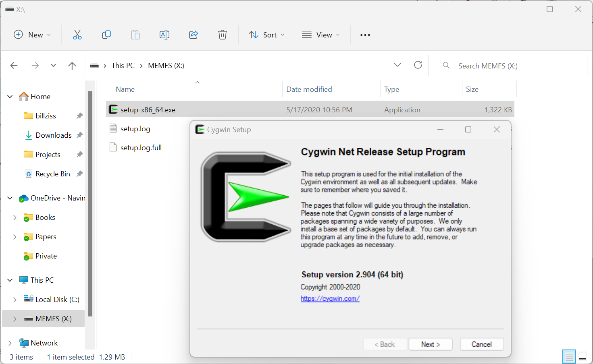Click the 1,322 KB size cell
Image resolution: width=593 pixels, height=364 pixels.
[x=498, y=110]
